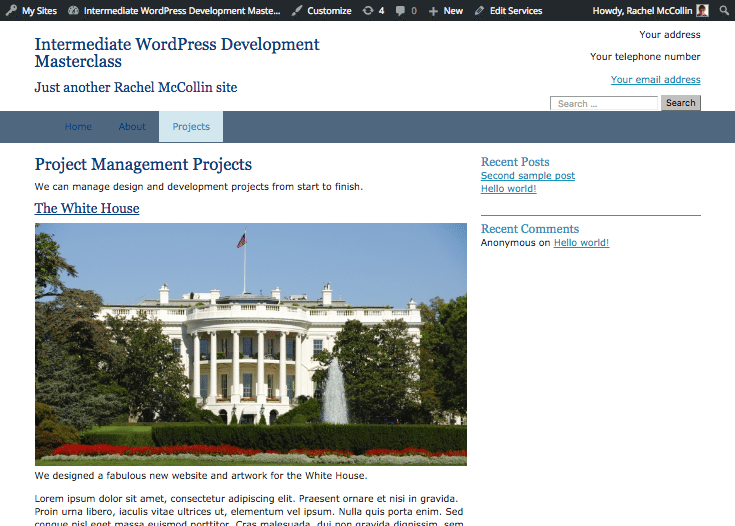The height and width of the screenshot is (526, 735).
Task: Click the Your email address link
Action: click(655, 80)
